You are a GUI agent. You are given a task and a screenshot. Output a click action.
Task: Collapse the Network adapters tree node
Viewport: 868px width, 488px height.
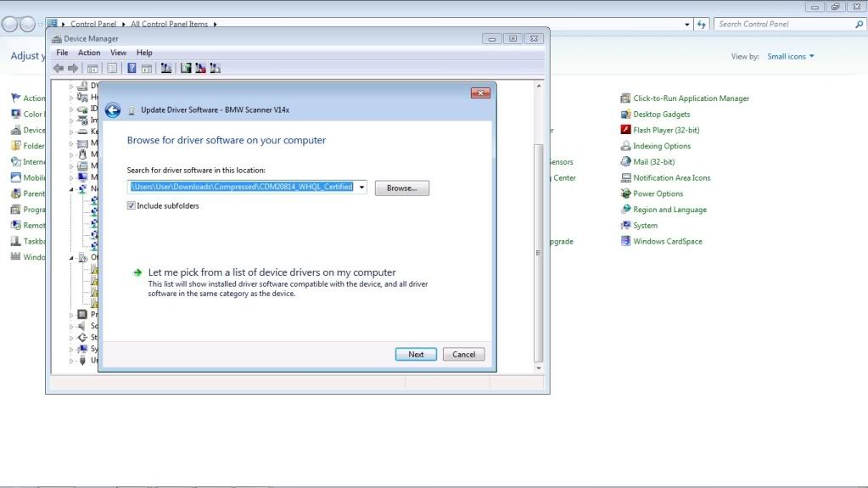(72, 188)
